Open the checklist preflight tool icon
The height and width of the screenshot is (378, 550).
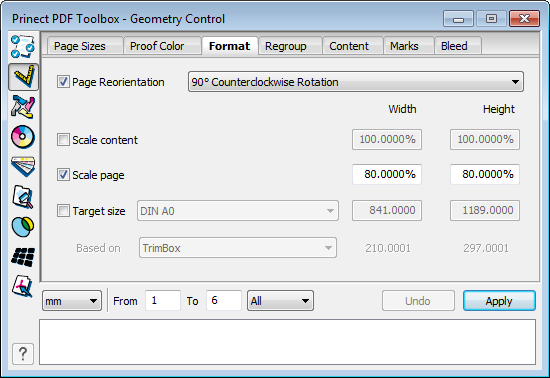(x=23, y=46)
